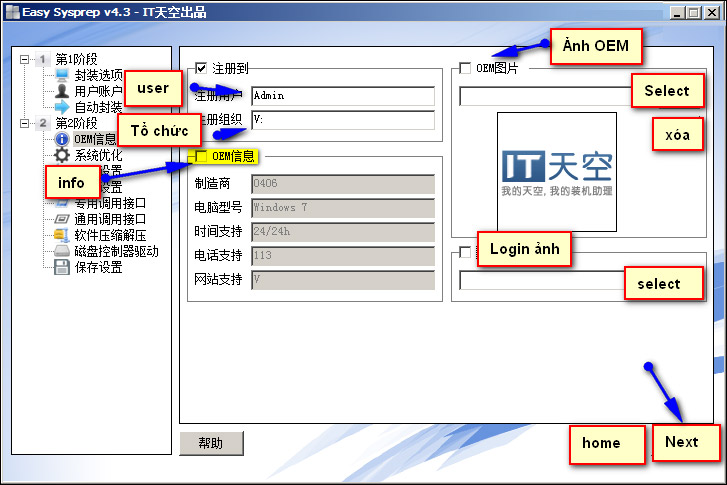
Task: Click the 自动封装 blue arrow icon
Action: 62,107
